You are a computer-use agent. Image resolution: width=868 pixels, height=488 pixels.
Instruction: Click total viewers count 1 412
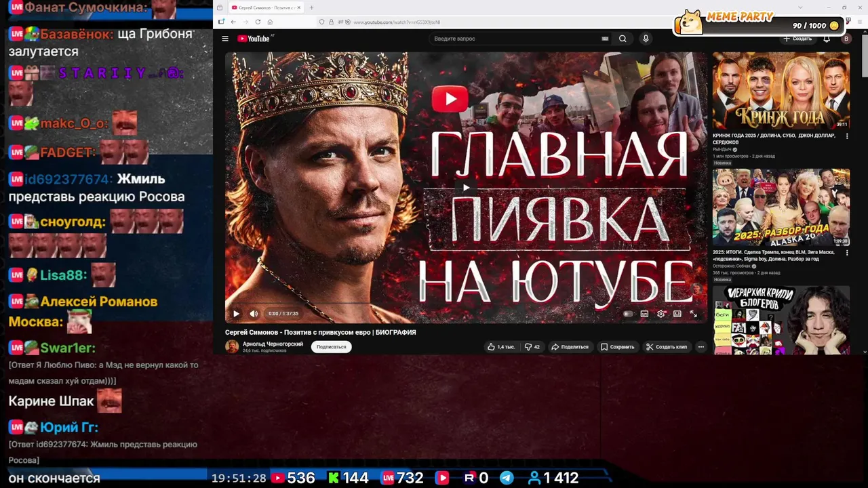(x=553, y=478)
